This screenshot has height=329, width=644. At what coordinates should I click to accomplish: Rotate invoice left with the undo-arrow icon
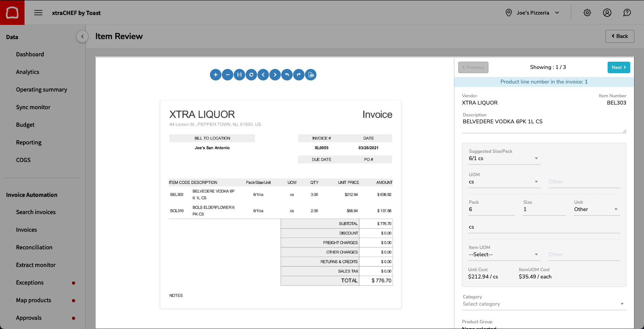click(287, 75)
